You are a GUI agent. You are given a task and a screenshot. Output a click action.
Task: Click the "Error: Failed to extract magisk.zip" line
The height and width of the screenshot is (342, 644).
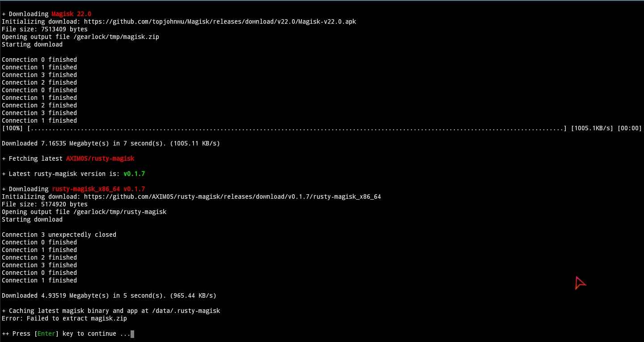[x=64, y=318]
